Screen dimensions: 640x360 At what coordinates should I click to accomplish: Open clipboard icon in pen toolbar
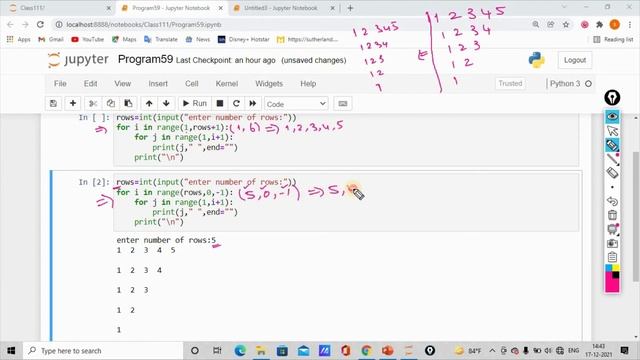point(612,257)
